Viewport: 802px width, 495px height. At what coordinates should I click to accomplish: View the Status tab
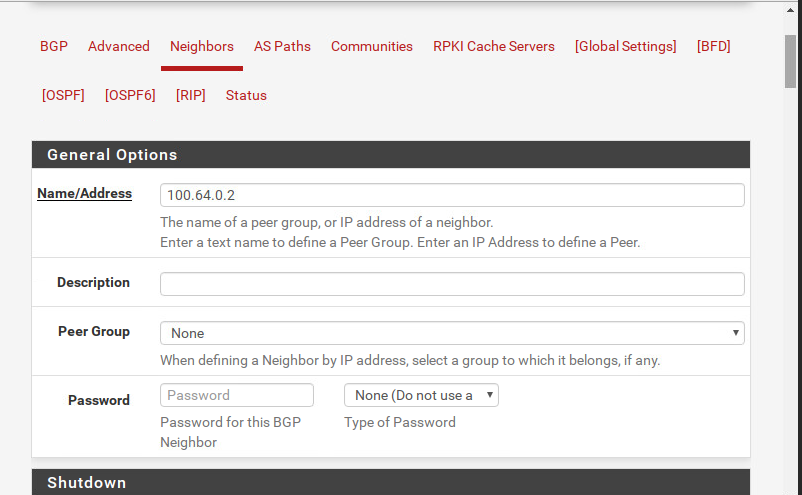pos(246,95)
